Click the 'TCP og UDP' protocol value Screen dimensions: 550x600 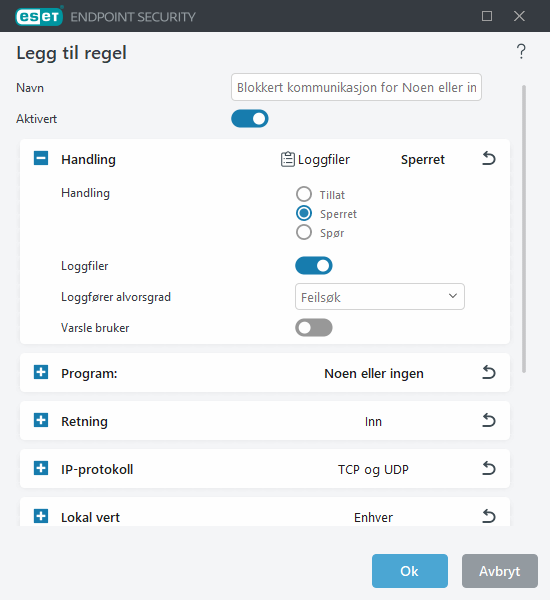pyautogui.click(x=373, y=470)
